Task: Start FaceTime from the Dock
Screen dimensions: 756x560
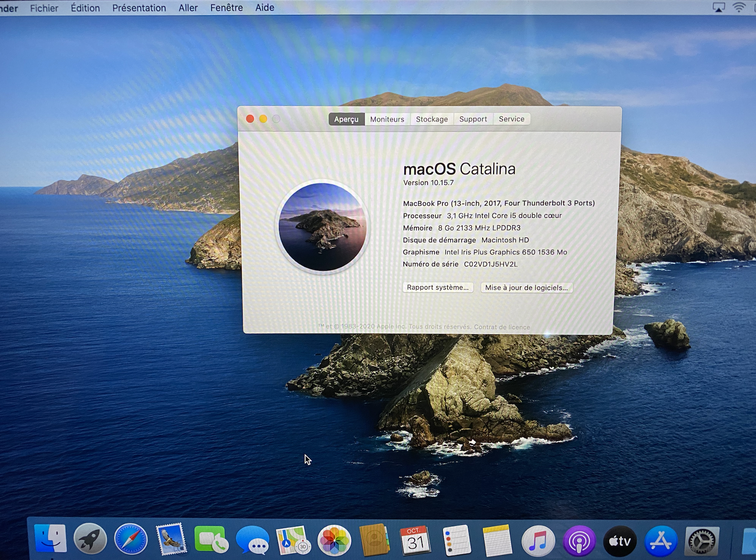Action: point(212,539)
